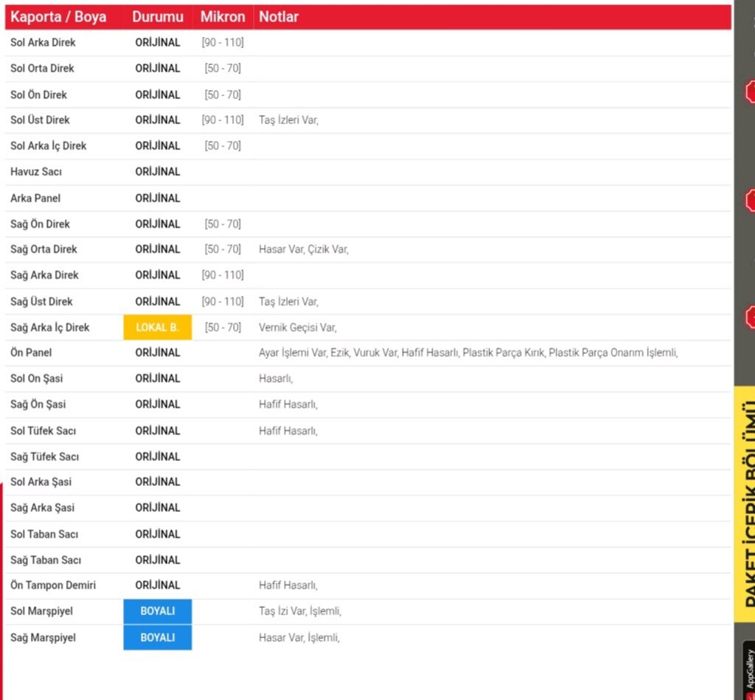755x700 pixels.
Task: Select the Sağ Tüfek Sacı row label
Action: point(44,457)
